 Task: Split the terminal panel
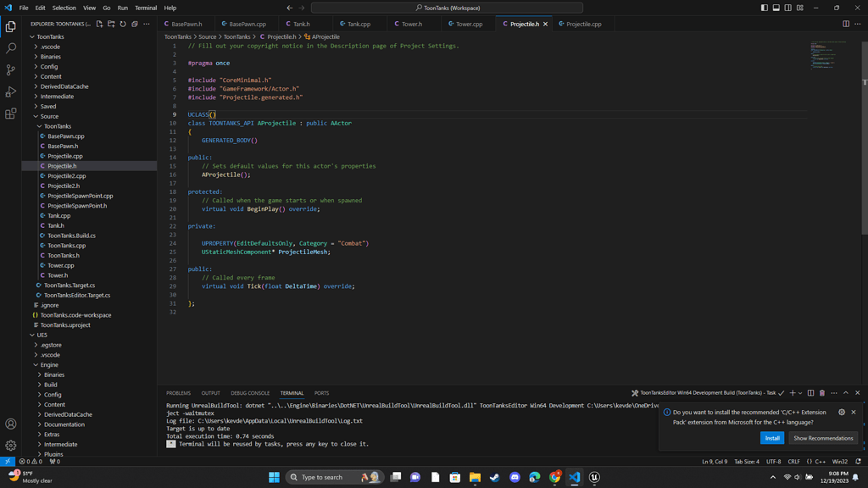click(811, 392)
